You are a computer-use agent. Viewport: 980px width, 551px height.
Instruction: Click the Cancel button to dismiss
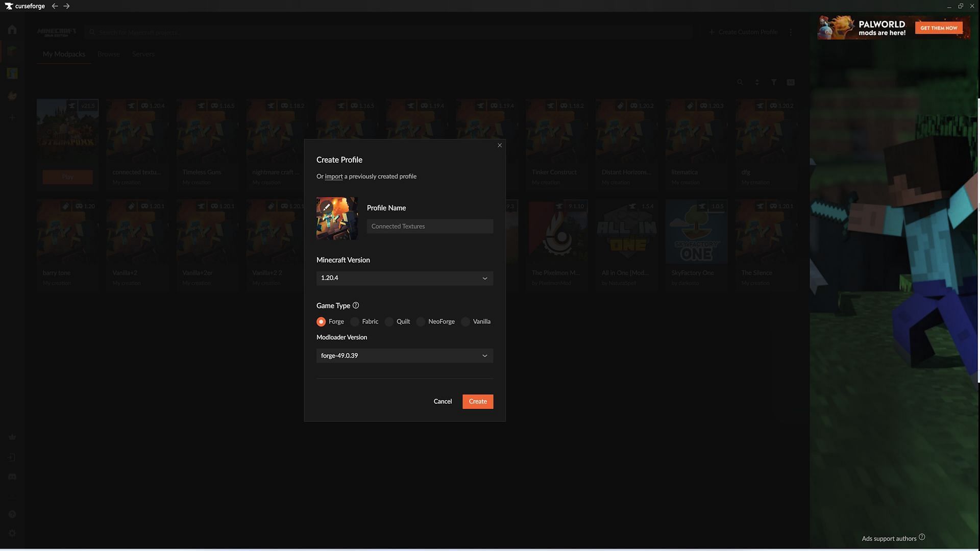pos(442,401)
